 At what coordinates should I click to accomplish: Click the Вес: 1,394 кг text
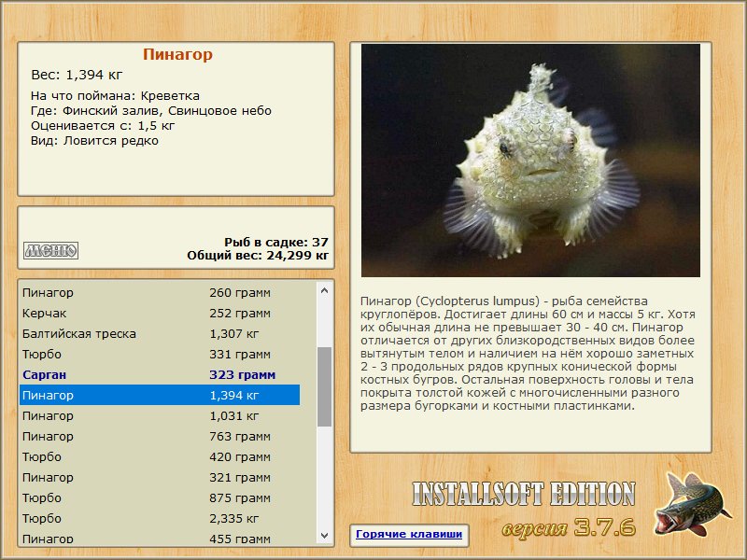coord(77,75)
